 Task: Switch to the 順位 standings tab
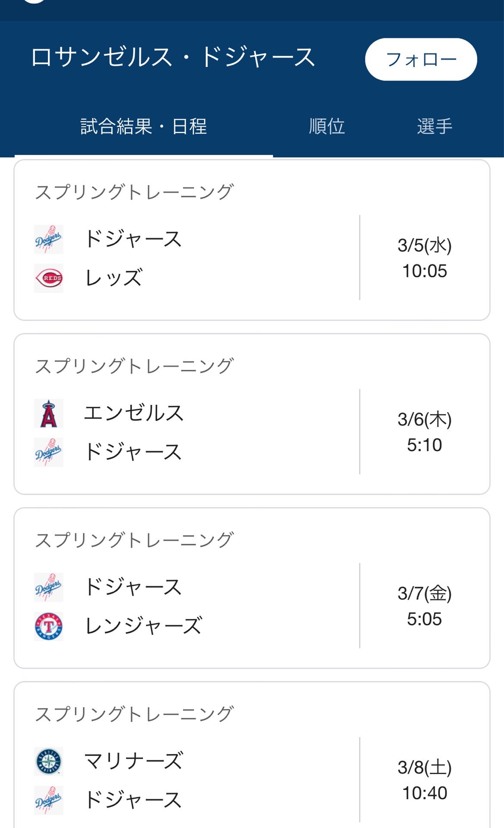[x=327, y=126]
